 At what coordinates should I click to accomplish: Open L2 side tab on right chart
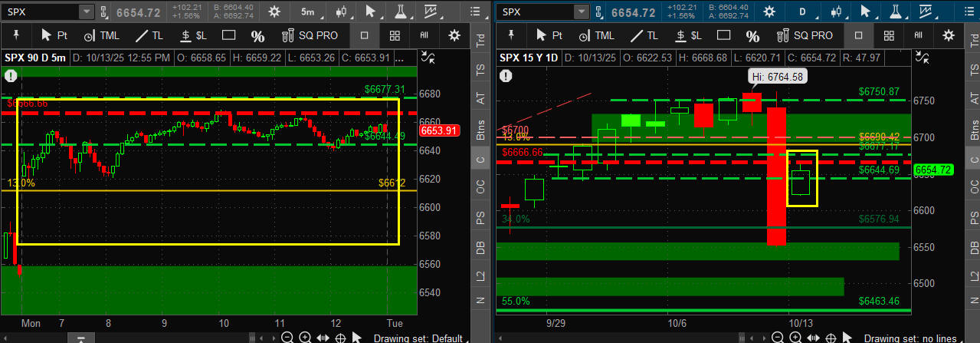point(974,275)
